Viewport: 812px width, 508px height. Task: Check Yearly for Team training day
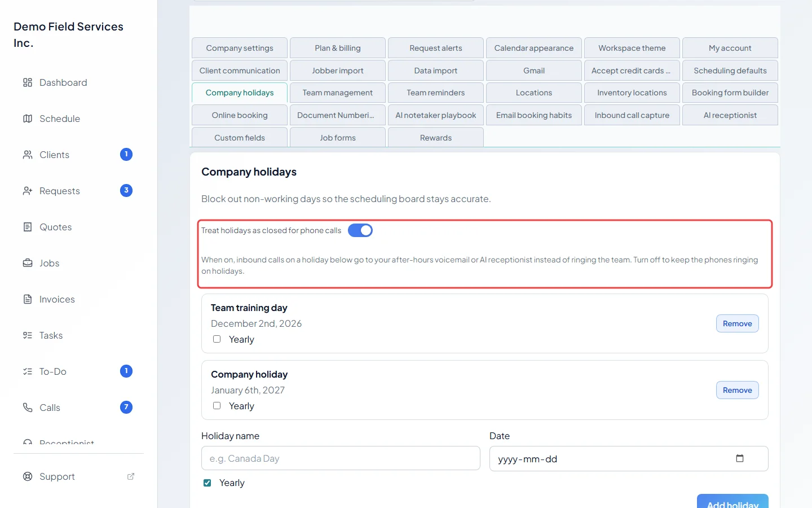tap(217, 339)
